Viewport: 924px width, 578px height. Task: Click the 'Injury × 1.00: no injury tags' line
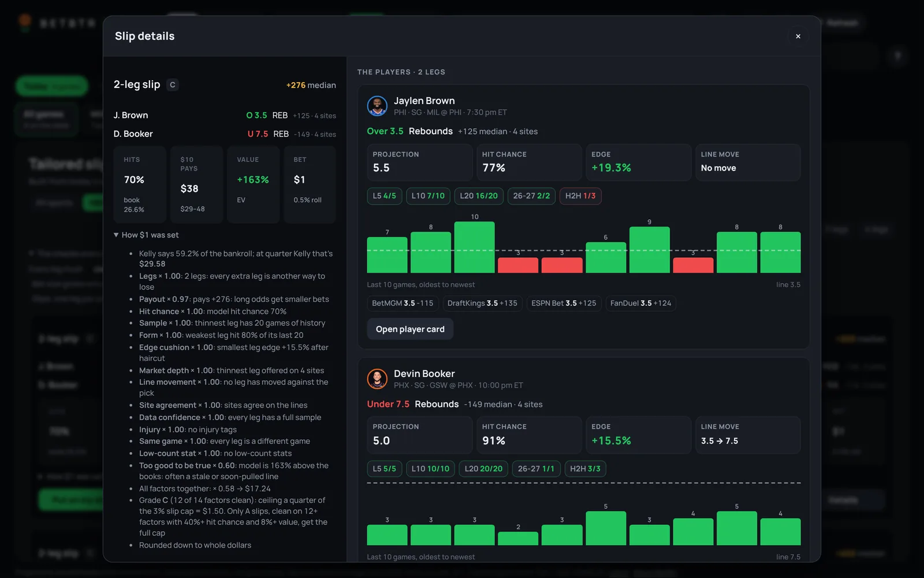pyautogui.click(x=188, y=429)
